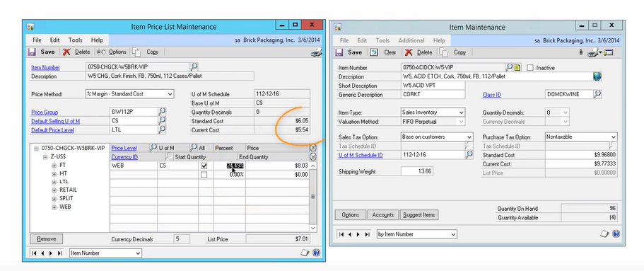Uncheck All checkbox in WEB price row

[204, 166]
